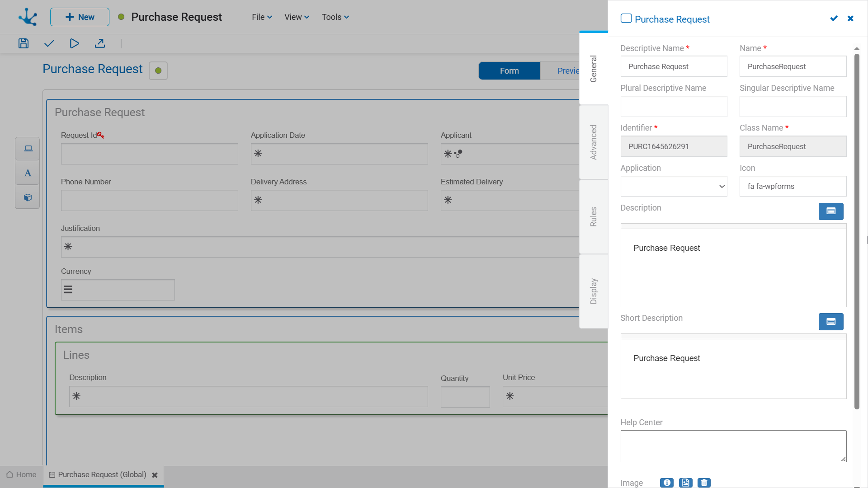The image size is (868, 488).
Task: Click the image info icon
Action: click(x=666, y=483)
